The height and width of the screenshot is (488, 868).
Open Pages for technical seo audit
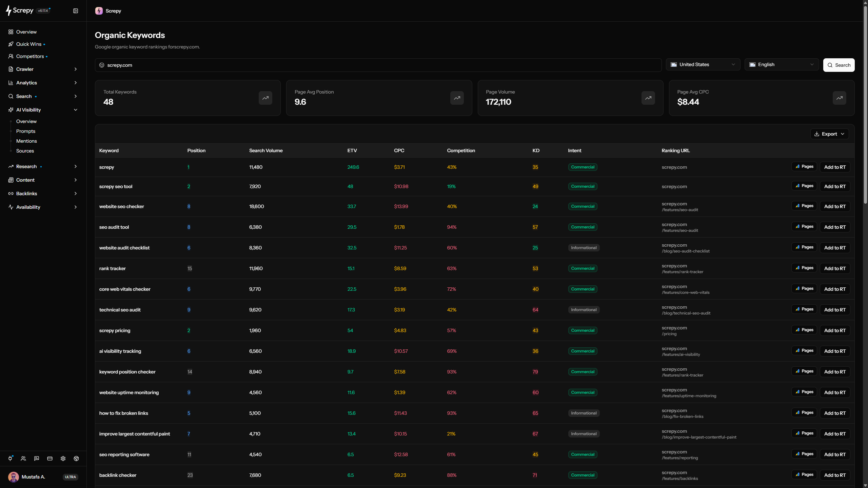click(804, 309)
